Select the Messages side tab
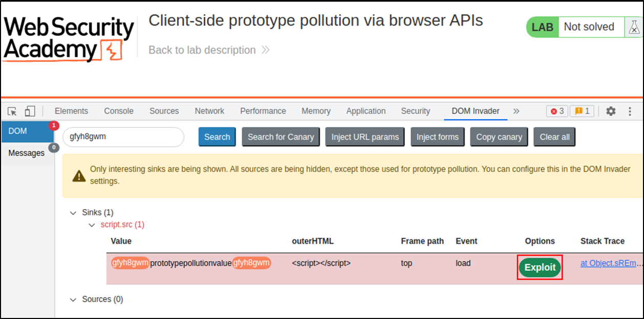Viewport: 644px width, 319px height. point(27,153)
